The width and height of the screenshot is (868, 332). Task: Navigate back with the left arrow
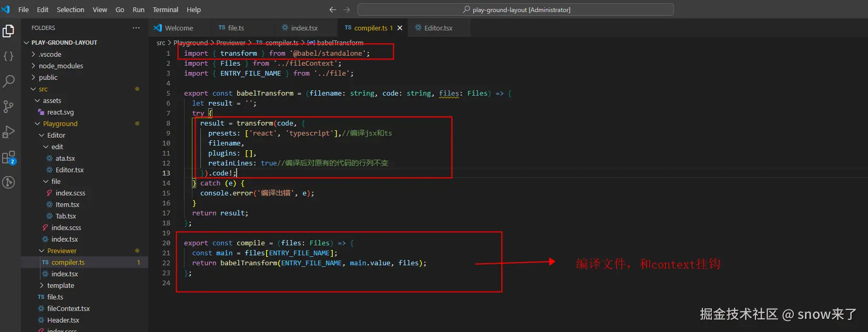(x=332, y=9)
